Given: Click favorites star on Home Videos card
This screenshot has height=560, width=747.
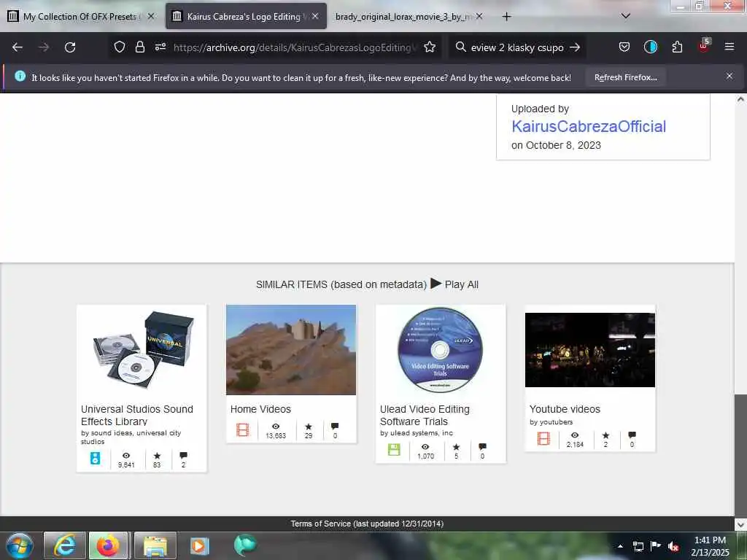Looking at the screenshot, I should pyautogui.click(x=309, y=427).
